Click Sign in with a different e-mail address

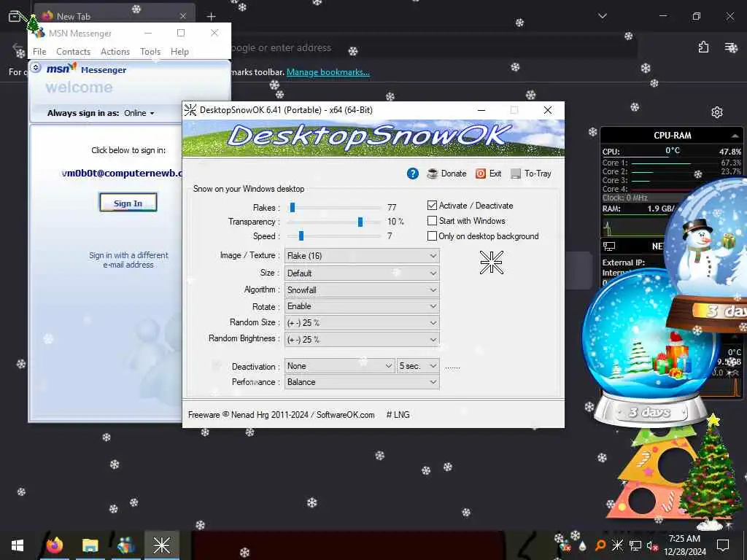(x=128, y=260)
